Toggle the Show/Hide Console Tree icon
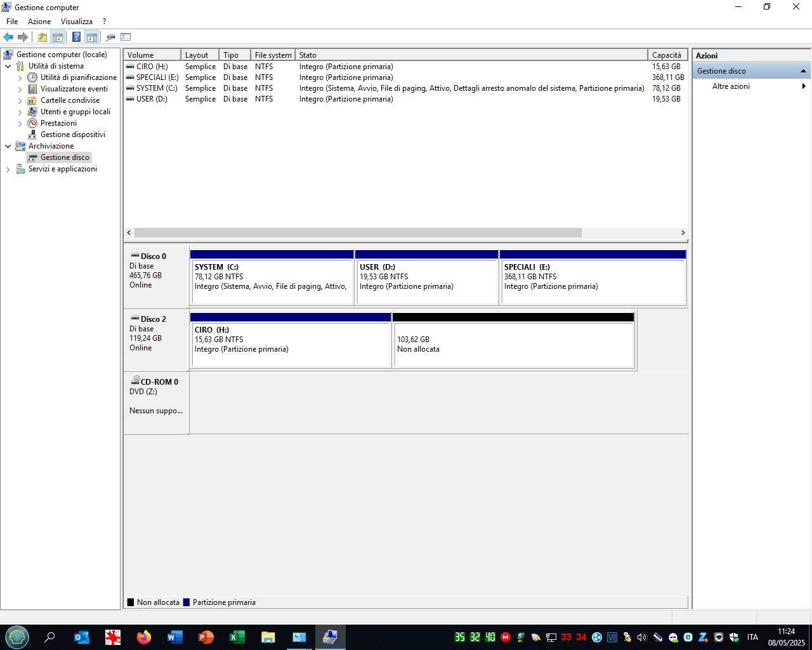This screenshot has width=812, height=650. click(x=58, y=37)
